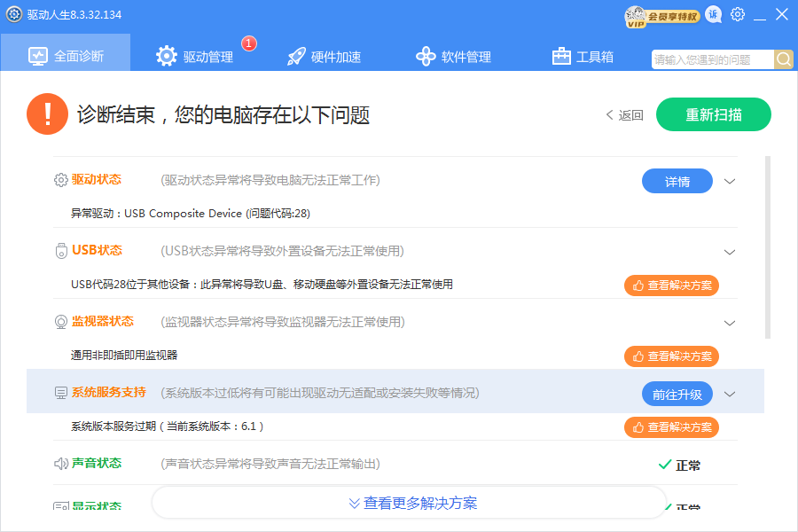The height and width of the screenshot is (532, 798).
Task: Open 详情 for driver status
Action: [x=677, y=181]
